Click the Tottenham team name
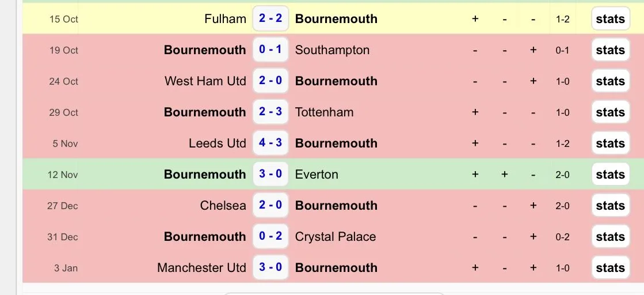The height and width of the screenshot is (295, 644). [324, 112]
